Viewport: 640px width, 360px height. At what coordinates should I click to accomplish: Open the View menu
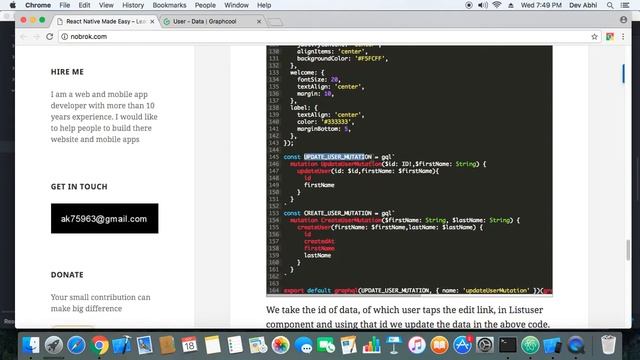106,5
